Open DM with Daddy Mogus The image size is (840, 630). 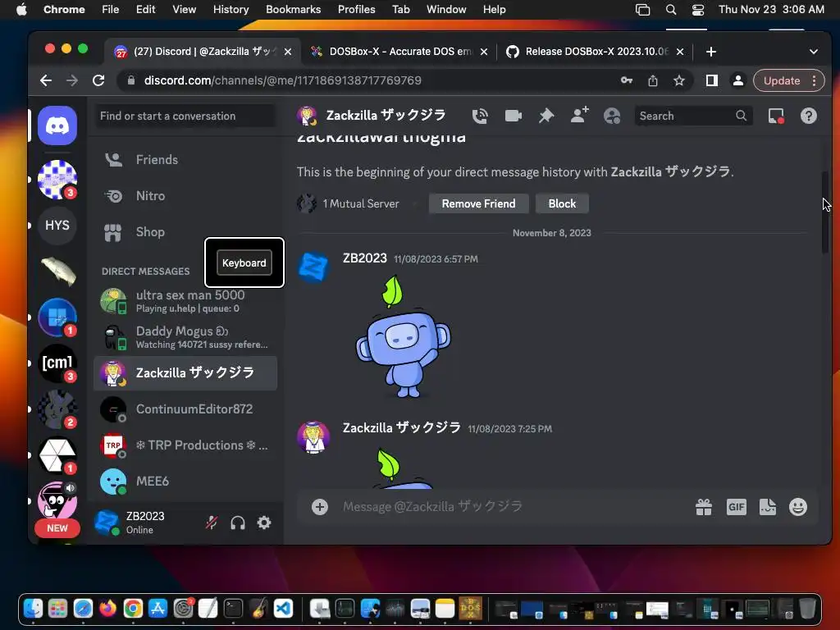[185, 337]
